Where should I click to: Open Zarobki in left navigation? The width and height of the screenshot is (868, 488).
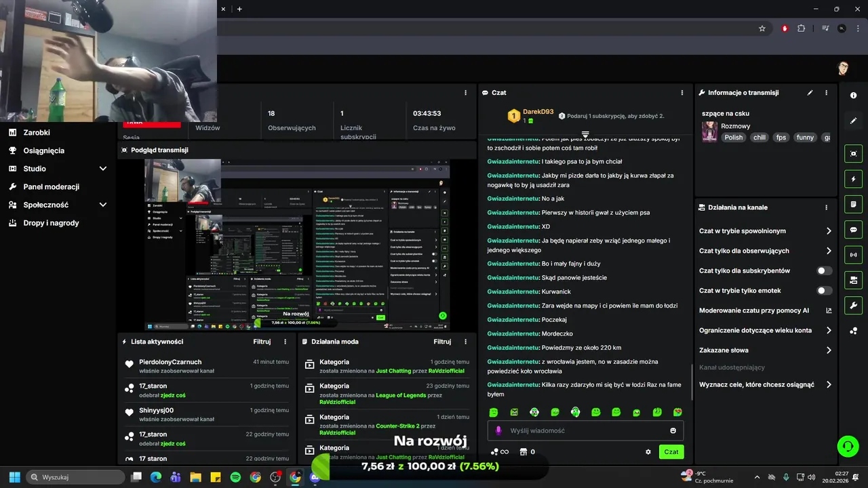coord(37,133)
